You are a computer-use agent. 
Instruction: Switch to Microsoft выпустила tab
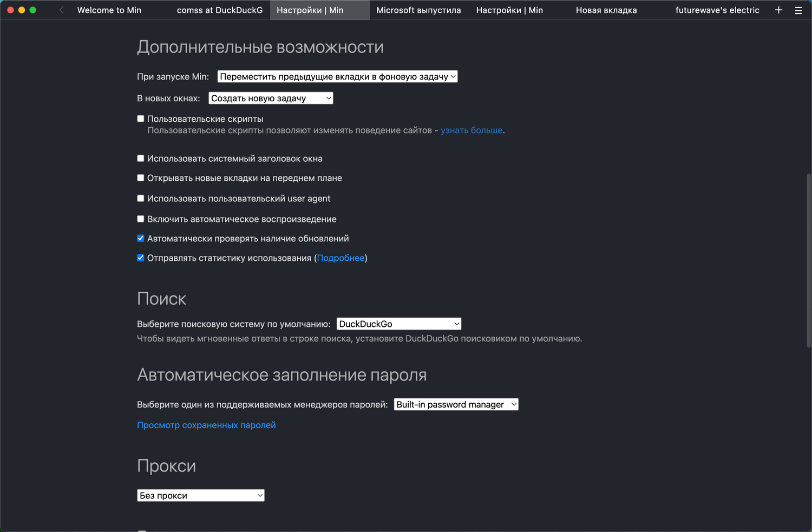(418, 10)
